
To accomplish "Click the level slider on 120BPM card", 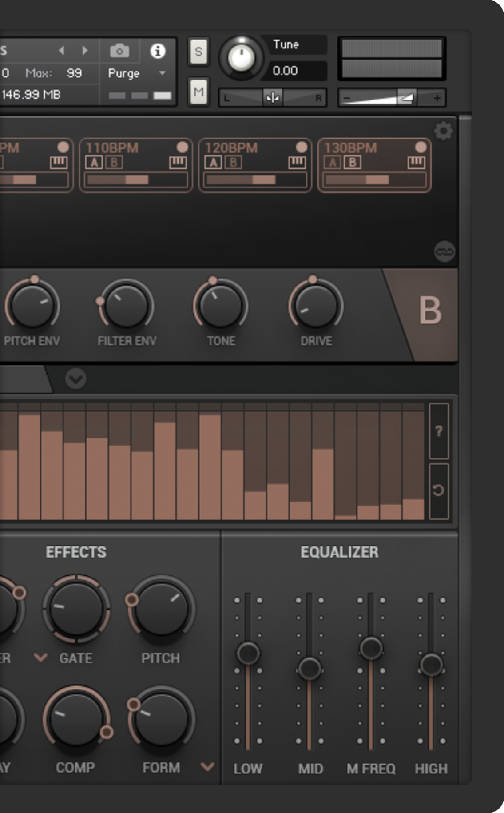I will coord(255,180).
